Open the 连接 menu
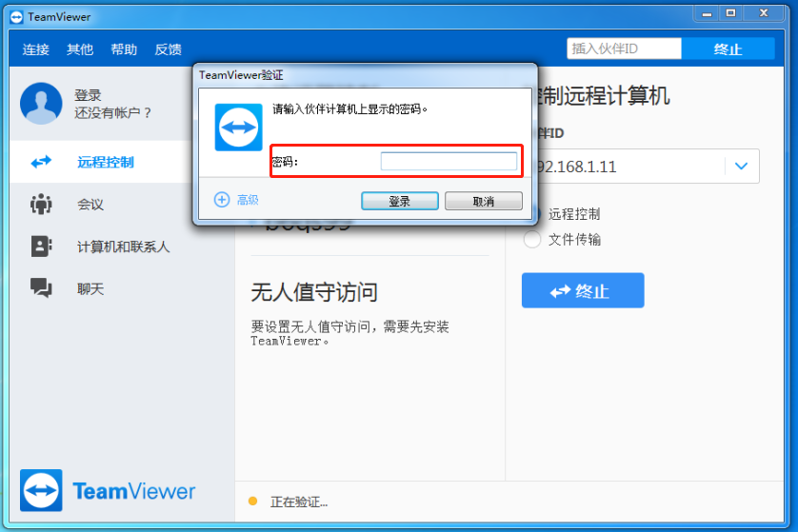The height and width of the screenshot is (532, 798). 36,49
